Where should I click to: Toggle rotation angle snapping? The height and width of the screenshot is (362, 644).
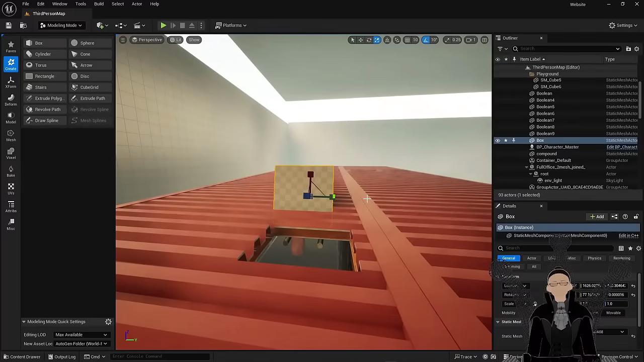click(426, 40)
